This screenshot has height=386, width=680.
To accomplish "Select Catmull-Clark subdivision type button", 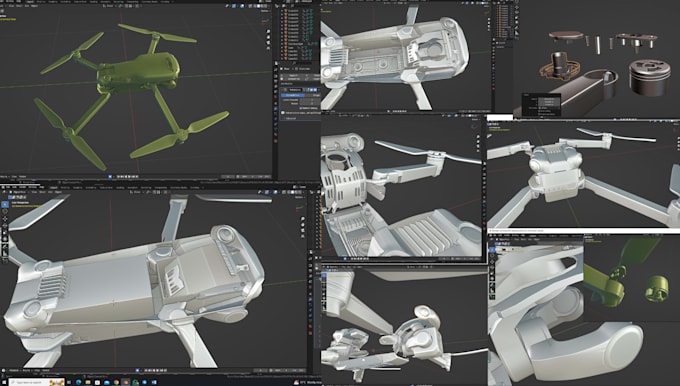I will [293, 95].
